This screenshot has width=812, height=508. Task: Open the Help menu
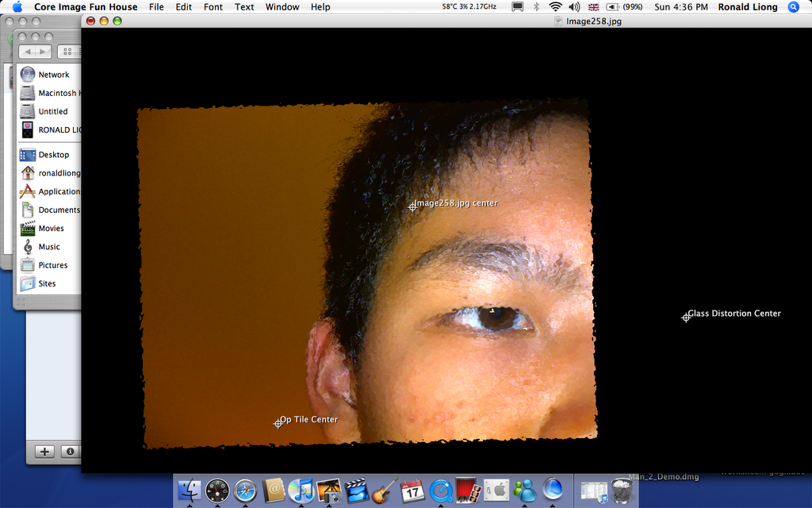[320, 6]
